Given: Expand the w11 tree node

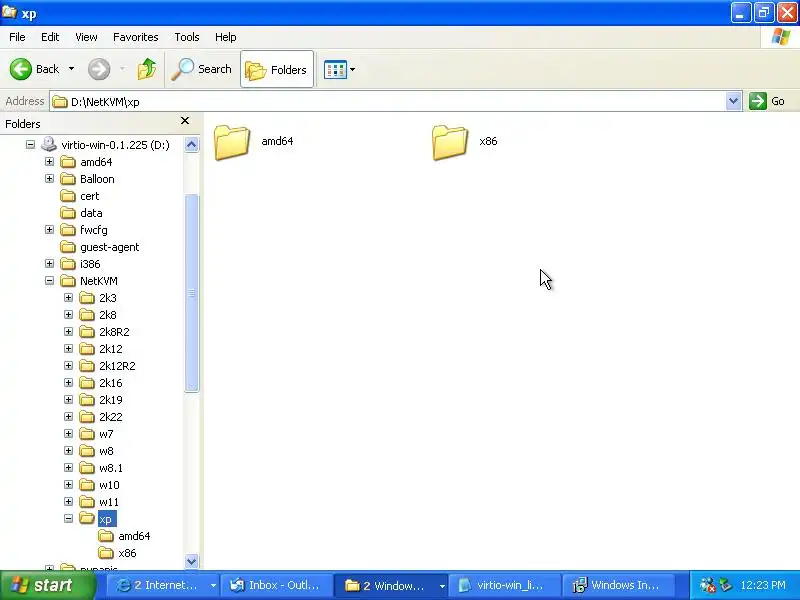Looking at the screenshot, I should [x=68, y=502].
